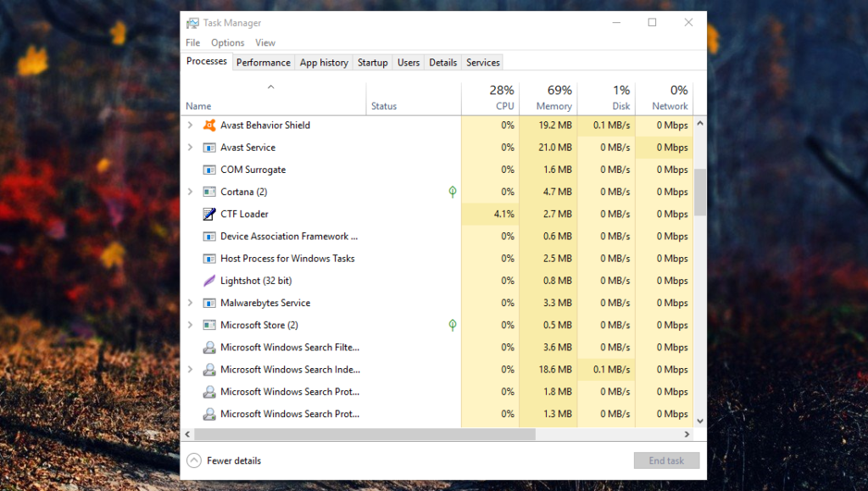Select the CTF Loader process row

tap(437, 215)
